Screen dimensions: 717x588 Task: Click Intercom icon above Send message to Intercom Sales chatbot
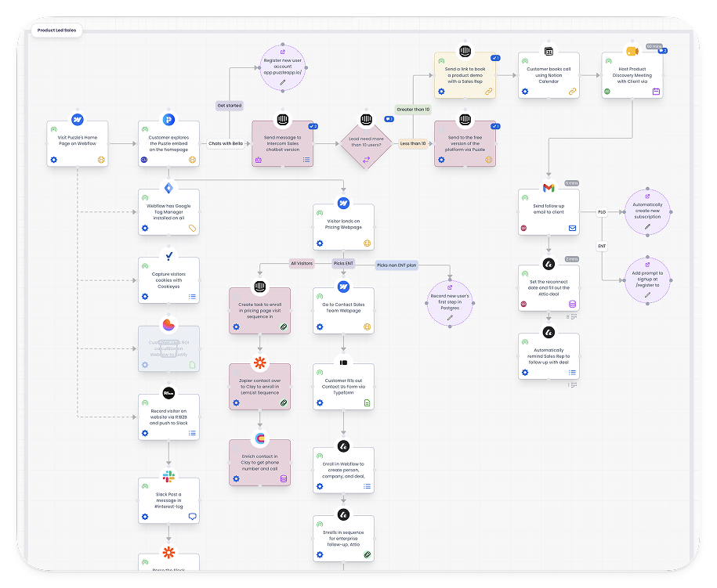click(x=283, y=120)
